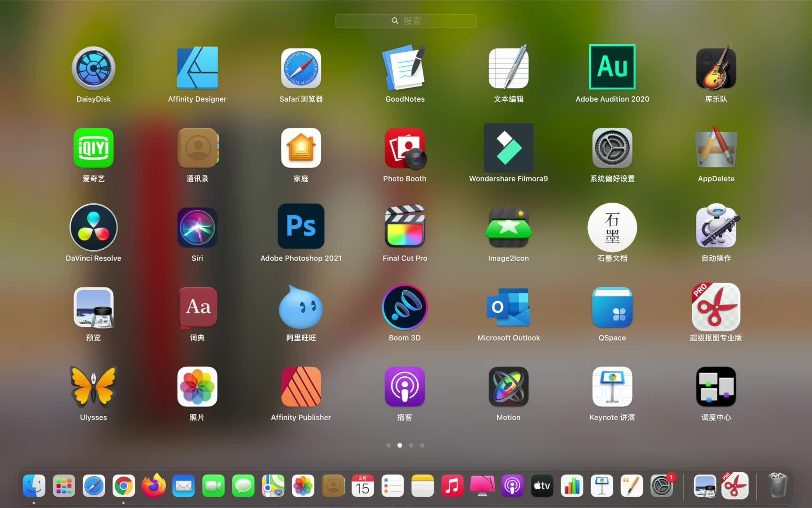Open 自动操作 (Automator)

click(716, 226)
